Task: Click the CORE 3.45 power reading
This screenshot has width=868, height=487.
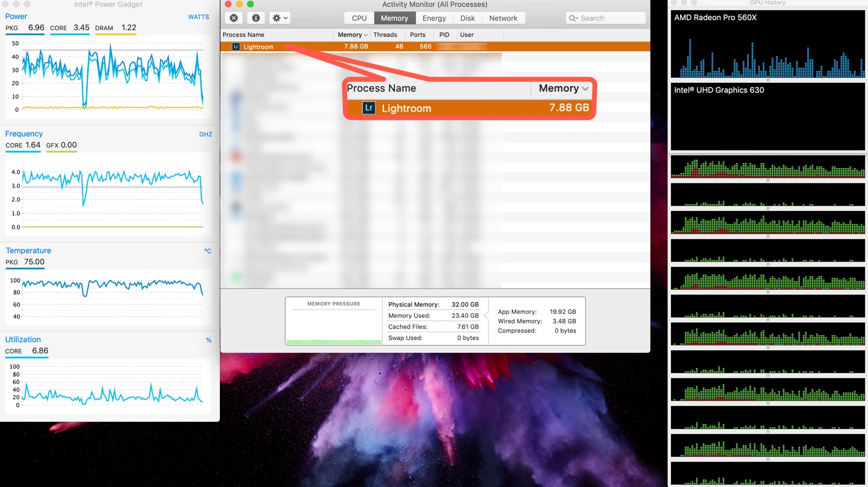Action: pos(70,28)
